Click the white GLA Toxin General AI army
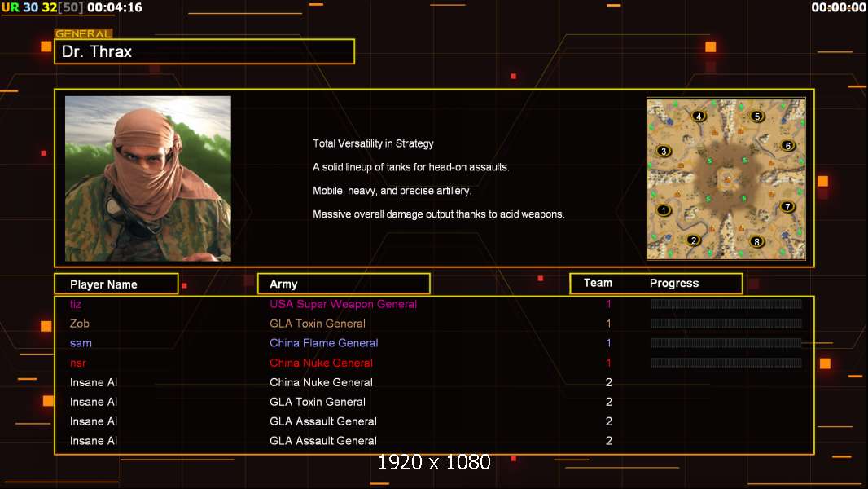The image size is (868, 489). [x=318, y=402]
